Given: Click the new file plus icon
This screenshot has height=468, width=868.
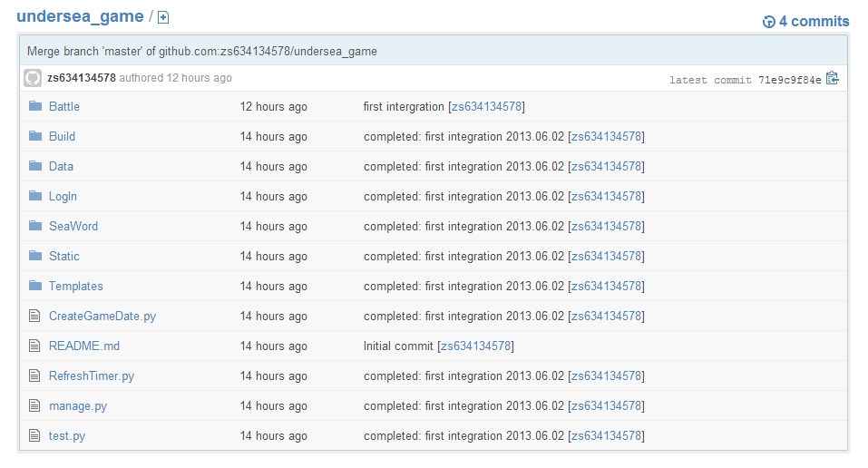Looking at the screenshot, I should click(163, 18).
